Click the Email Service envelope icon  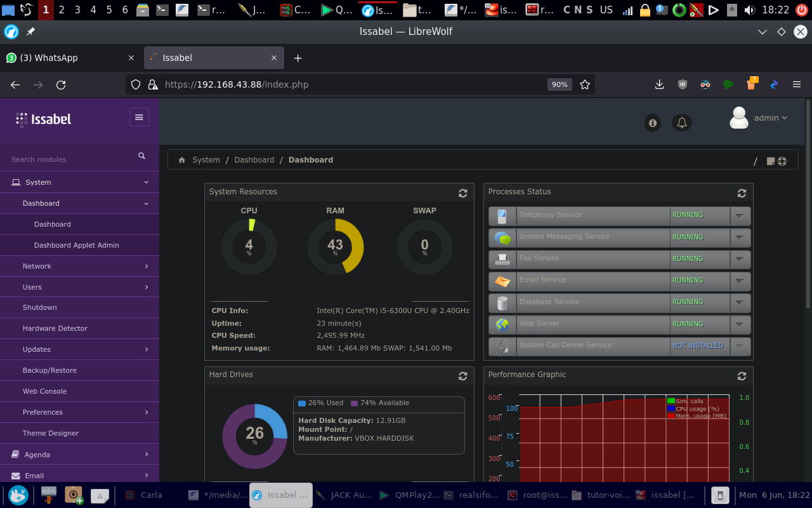tap(502, 281)
